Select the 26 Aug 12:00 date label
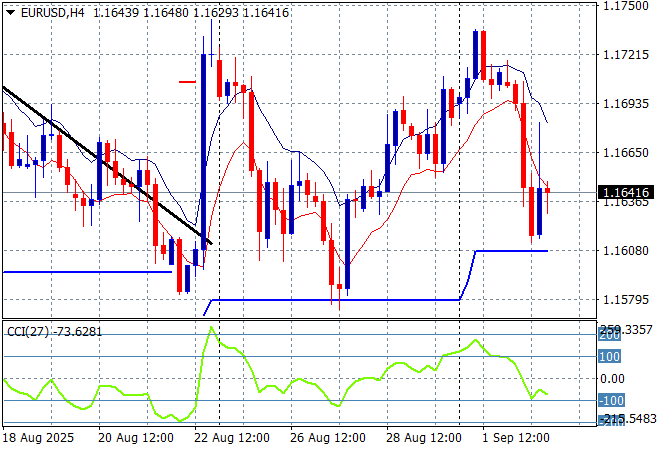This screenshot has height=450, width=660. tap(327, 438)
